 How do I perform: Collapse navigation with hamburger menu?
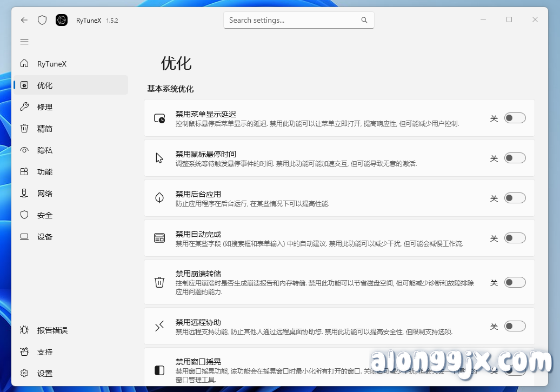24,42
